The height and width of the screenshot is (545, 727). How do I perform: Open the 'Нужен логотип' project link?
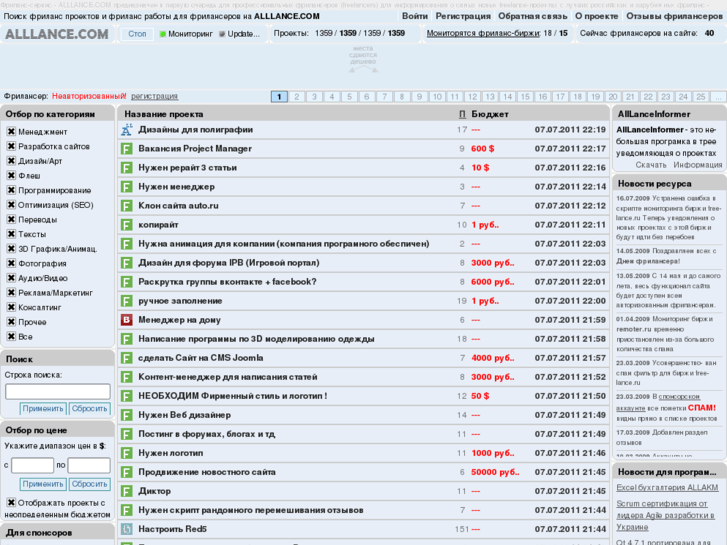[x=170, y=453]
